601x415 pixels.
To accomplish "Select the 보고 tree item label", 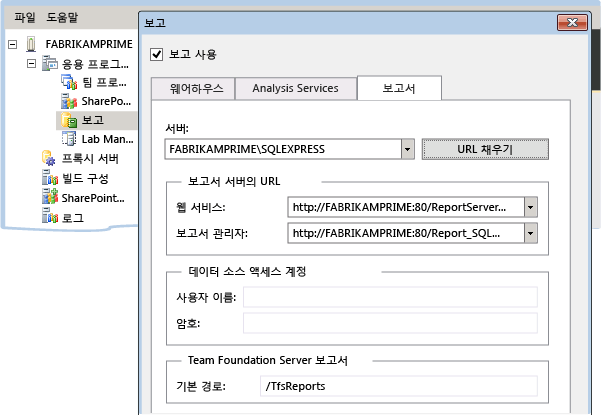I will click(93, 120).
